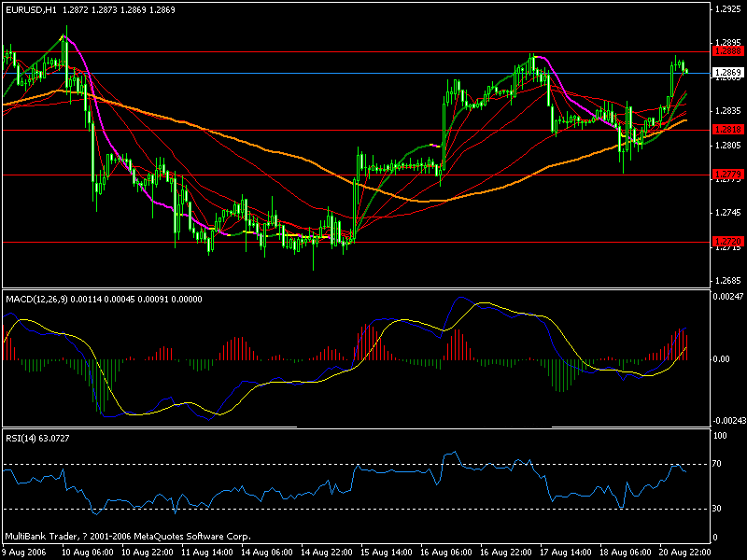Click the MACD scale value -0.00243
This screenshot has width=747, height=560.
point(729,421)
